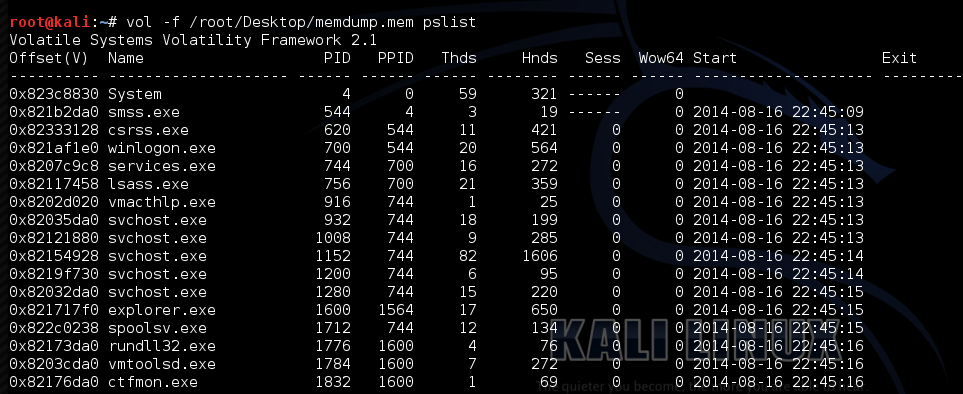Click the Sess column header

coord(602,58)
